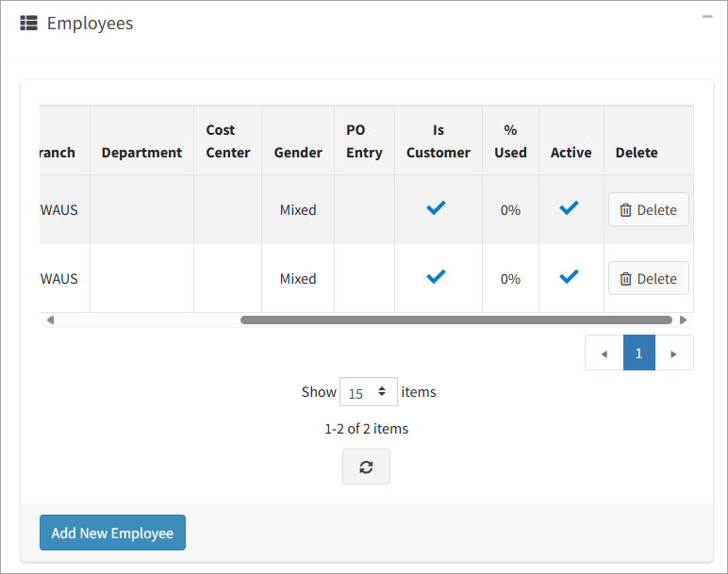Toggle Is Customer checkmark in second row
728x574 pixels.
pos(436,277)
